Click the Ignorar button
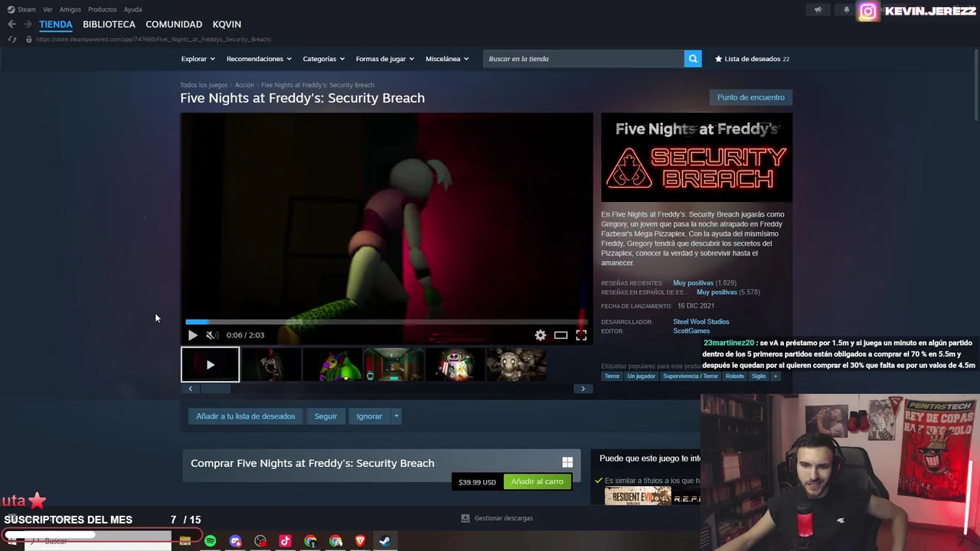 [369, 416]
